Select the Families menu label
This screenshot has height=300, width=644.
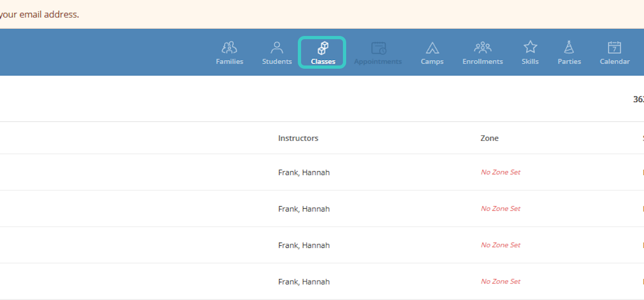(230, 62)
